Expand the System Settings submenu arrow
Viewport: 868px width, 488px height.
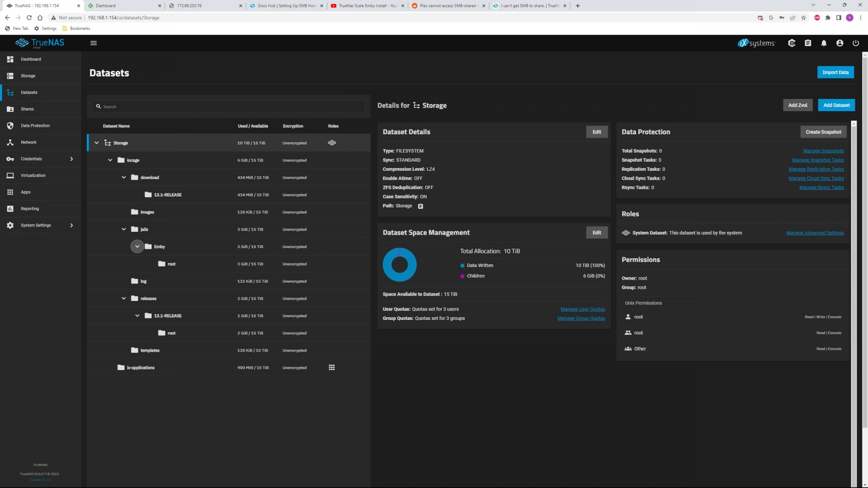71,225
